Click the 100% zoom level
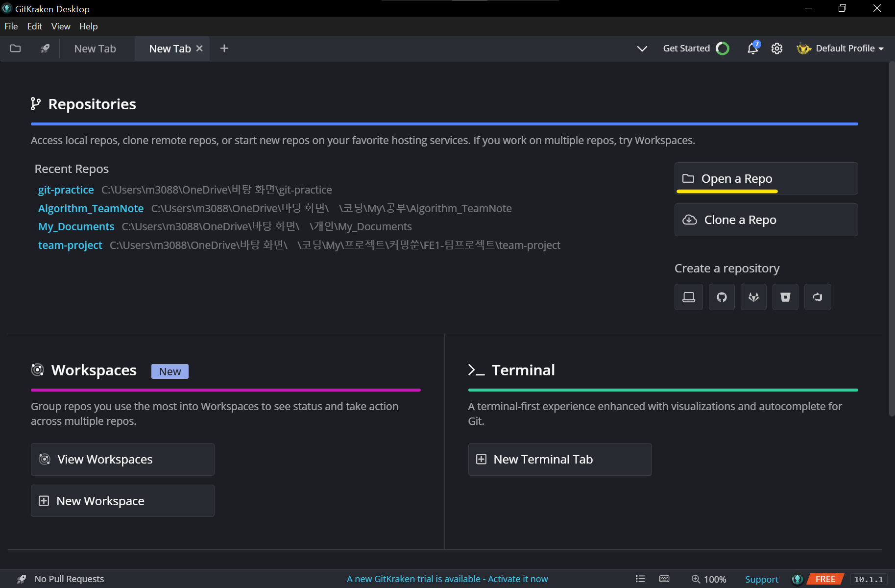This screenshot has height=588, width=895. (x=715, y=579)
